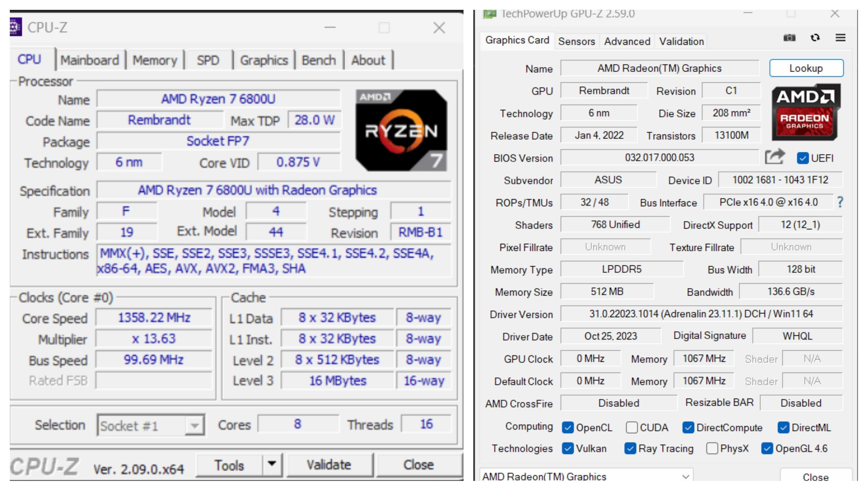Screen dimensions: 868x491
Task: Click the Max TDP value 28.0 W
Action: click(315, 120)
